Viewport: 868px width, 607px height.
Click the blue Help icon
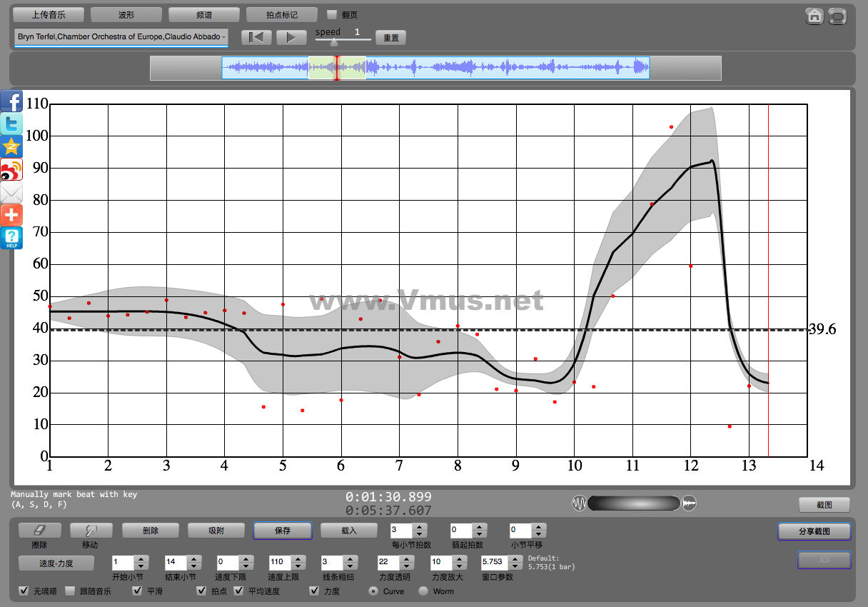click(11, 238)
